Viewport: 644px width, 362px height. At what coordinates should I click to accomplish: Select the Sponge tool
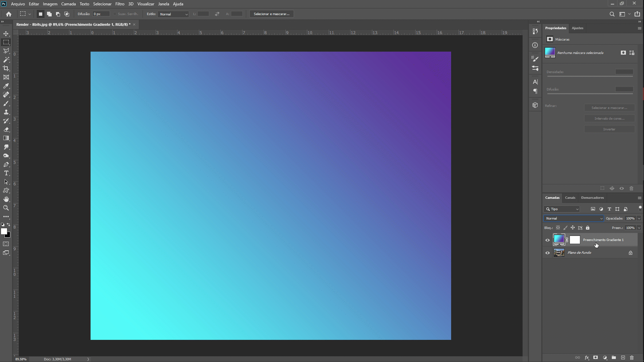pyautogui.click(x=6, y=156)
